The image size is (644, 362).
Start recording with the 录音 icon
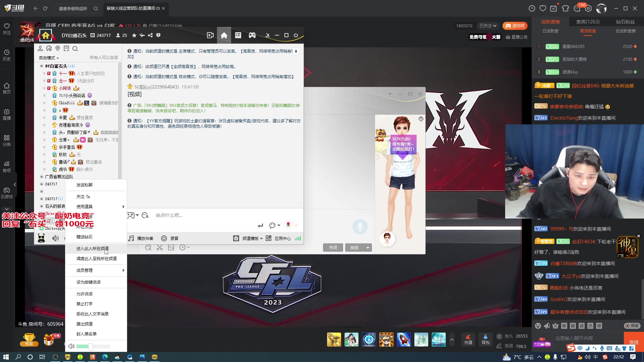[164, 238]
